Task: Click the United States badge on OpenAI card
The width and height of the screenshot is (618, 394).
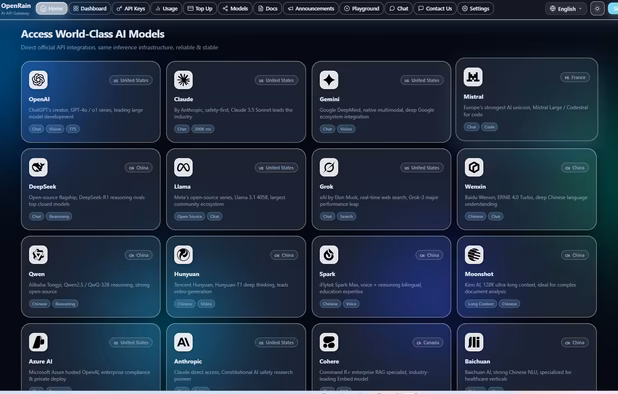Action: [131, 80]
